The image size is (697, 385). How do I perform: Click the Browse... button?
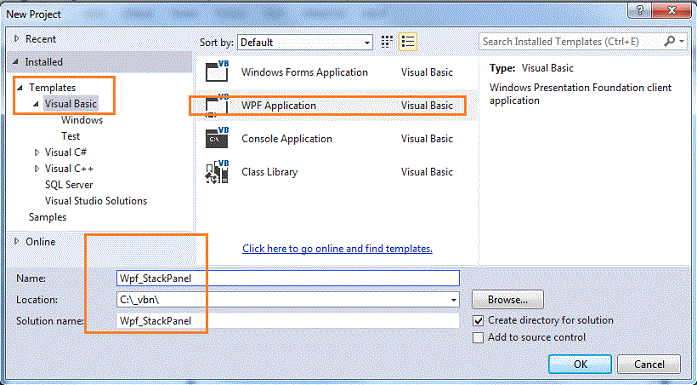[508, 300]
